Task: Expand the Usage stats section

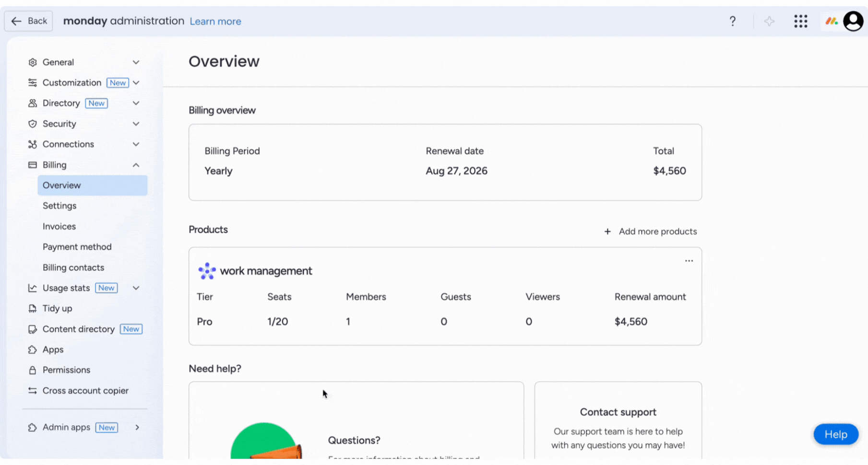Action: pos(136,288)
